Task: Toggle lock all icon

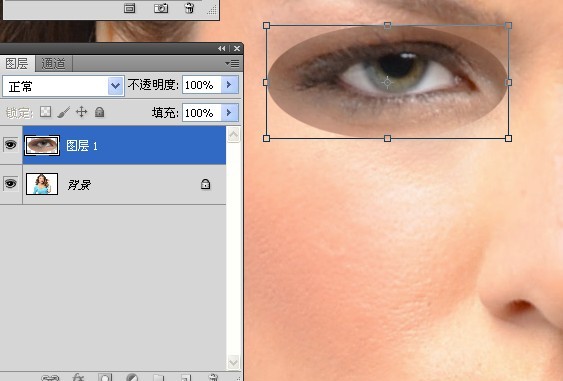Action: click(99, 112)
